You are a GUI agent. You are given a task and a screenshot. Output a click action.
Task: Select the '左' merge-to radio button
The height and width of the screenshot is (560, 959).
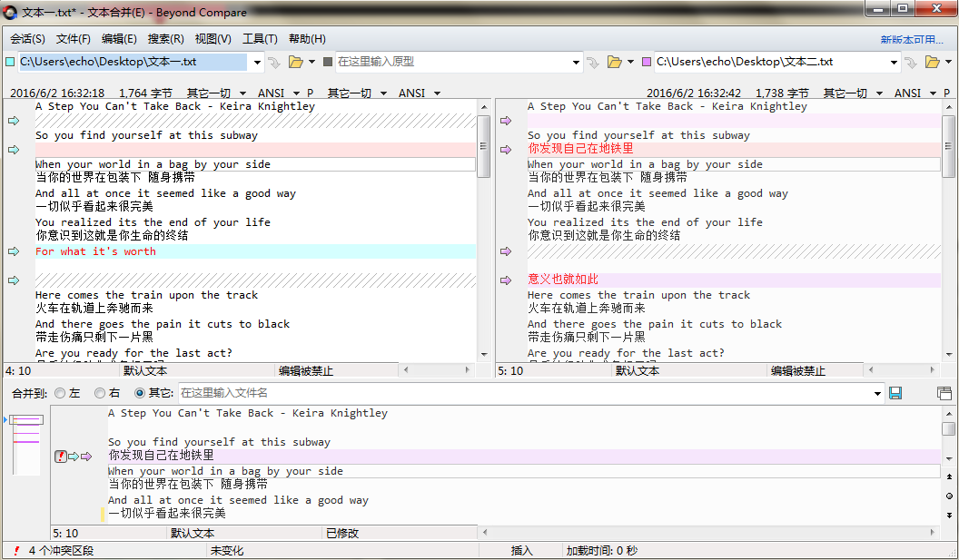60,393
